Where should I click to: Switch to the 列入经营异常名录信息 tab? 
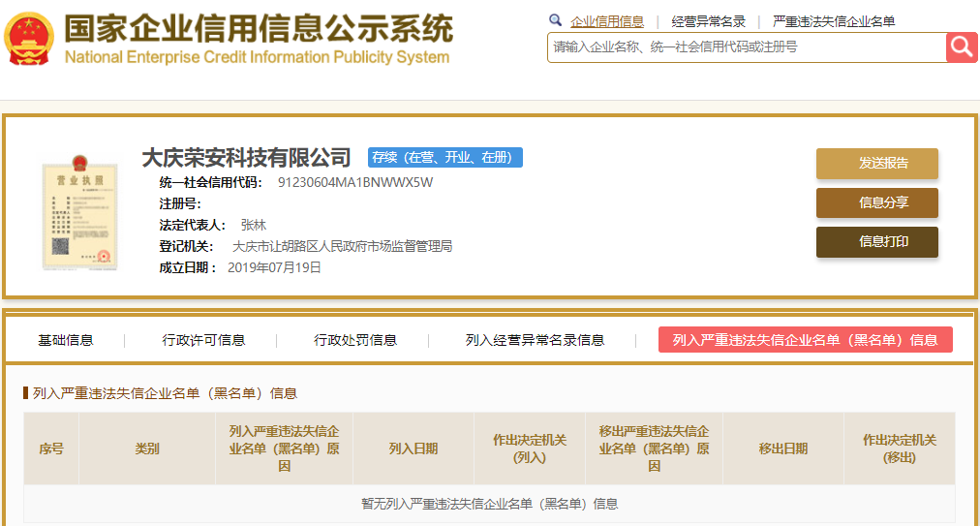535,340
